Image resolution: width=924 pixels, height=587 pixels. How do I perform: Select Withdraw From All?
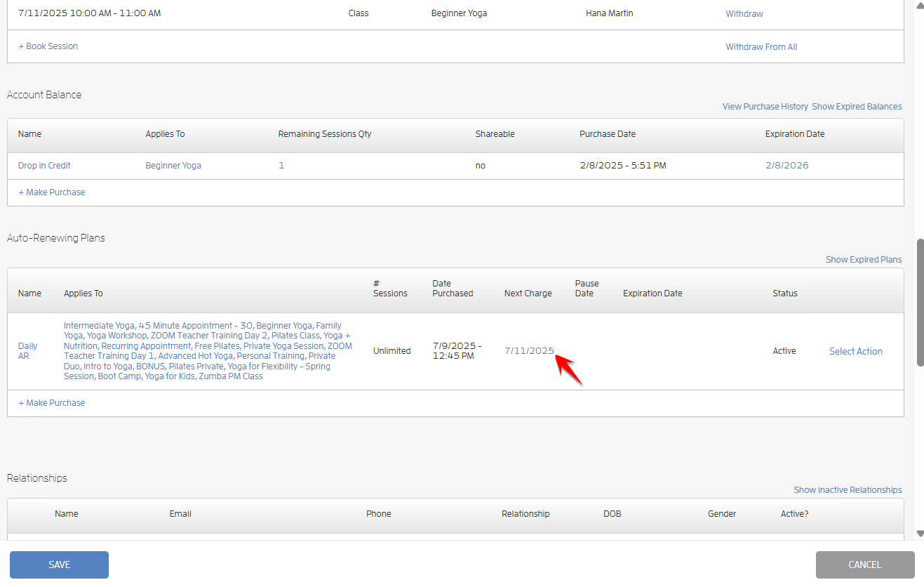pos(761,47)
